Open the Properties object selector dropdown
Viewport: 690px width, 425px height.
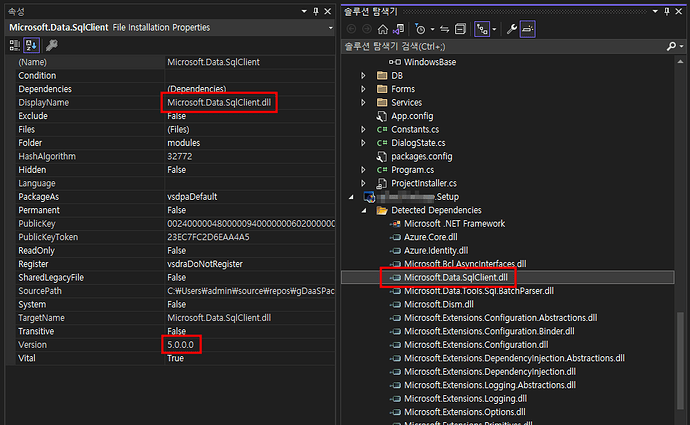pyautogui.click(x=330, y=28)
